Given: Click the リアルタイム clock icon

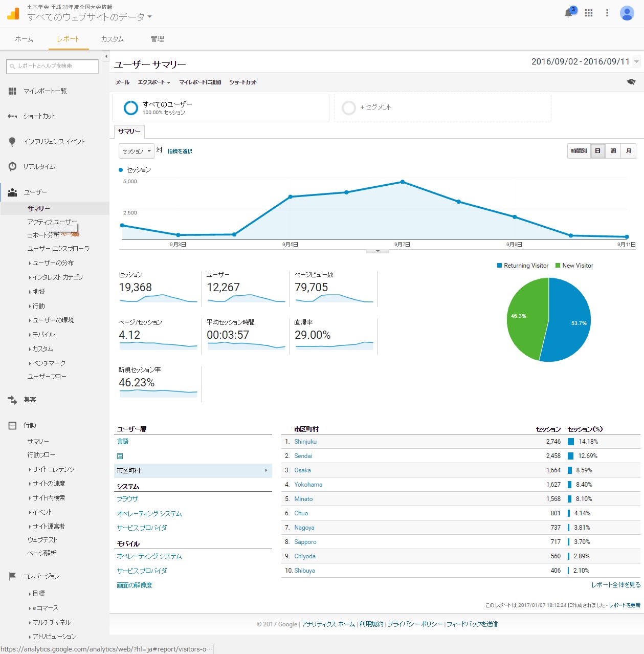Looking at the screenshot, I should pos(12,167).
